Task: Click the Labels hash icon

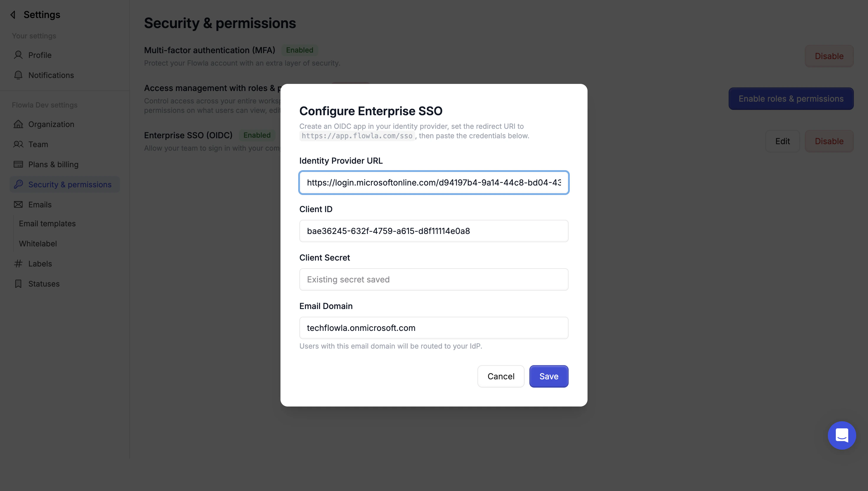Action: (x=18, y=263)
